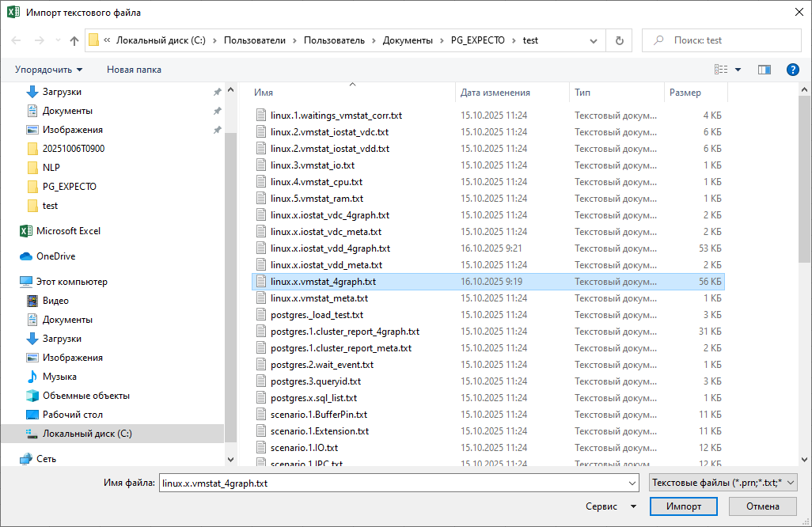This screenshot has height=527, width=812.
Task: Open Упорядочить dropdown menu
Action: point(48,70)
